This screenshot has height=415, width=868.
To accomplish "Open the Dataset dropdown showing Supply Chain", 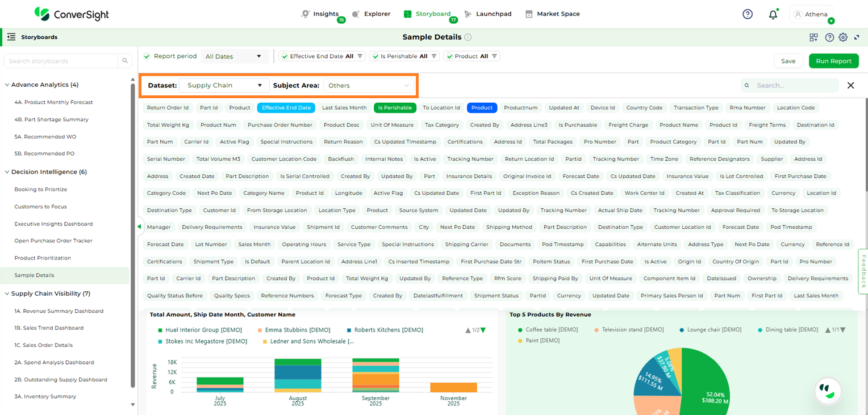I will point(224,85).
